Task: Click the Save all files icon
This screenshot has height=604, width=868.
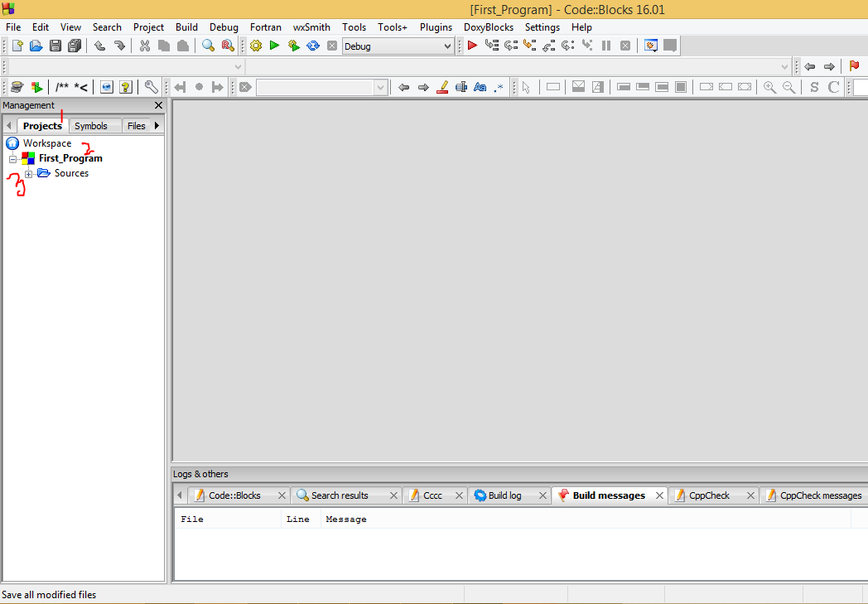Action: point(75,46)
